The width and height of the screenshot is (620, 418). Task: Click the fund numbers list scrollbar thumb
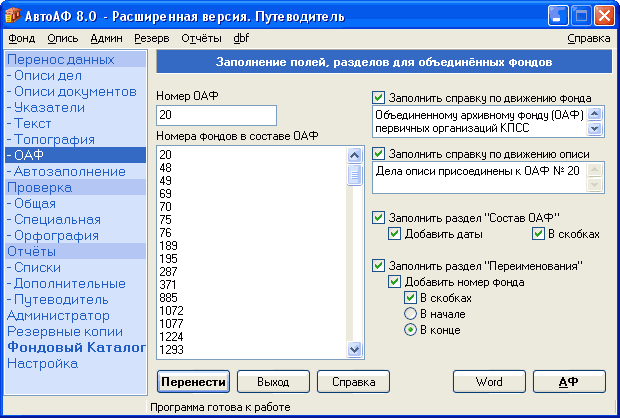354,175
